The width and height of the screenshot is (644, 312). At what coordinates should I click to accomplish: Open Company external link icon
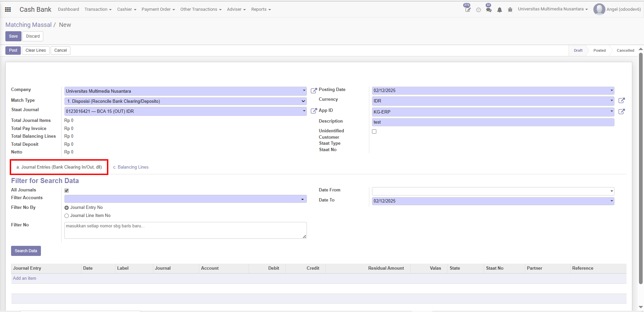(x=314, y=91)
